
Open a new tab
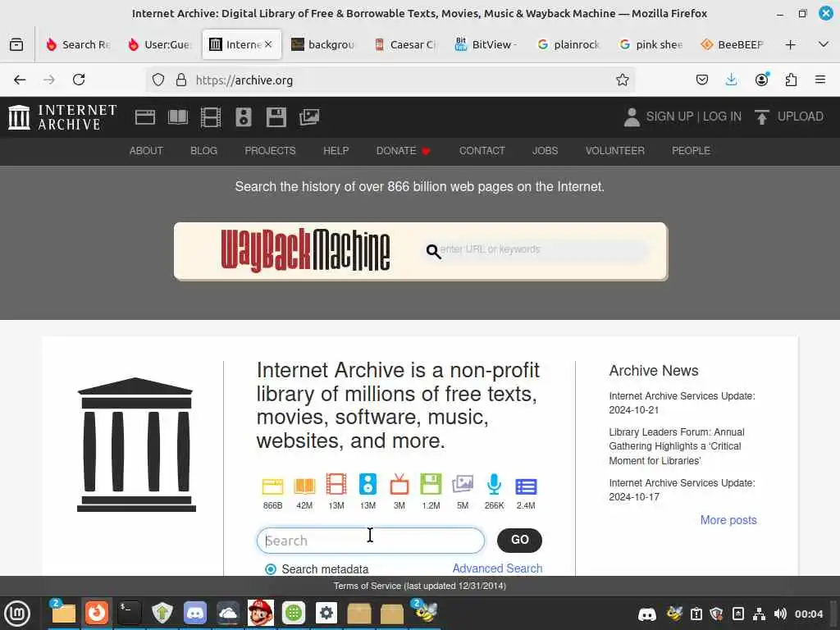coord(790,44)
